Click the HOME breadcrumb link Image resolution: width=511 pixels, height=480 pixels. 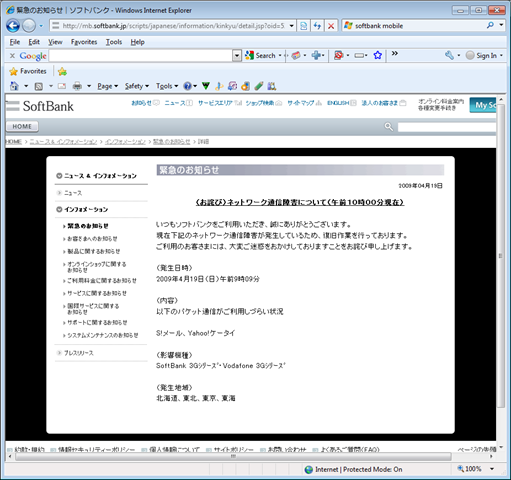point(14,142)
